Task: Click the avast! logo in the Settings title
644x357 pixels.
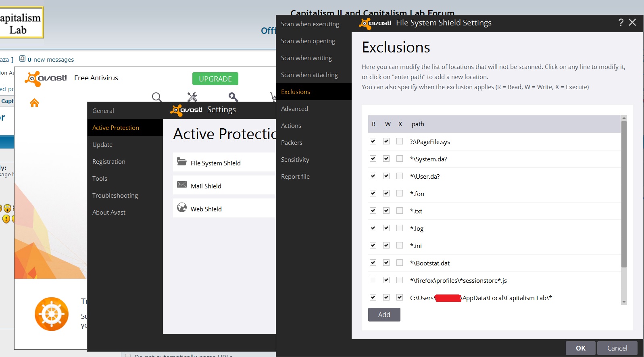Action: [x=186, y=110]
